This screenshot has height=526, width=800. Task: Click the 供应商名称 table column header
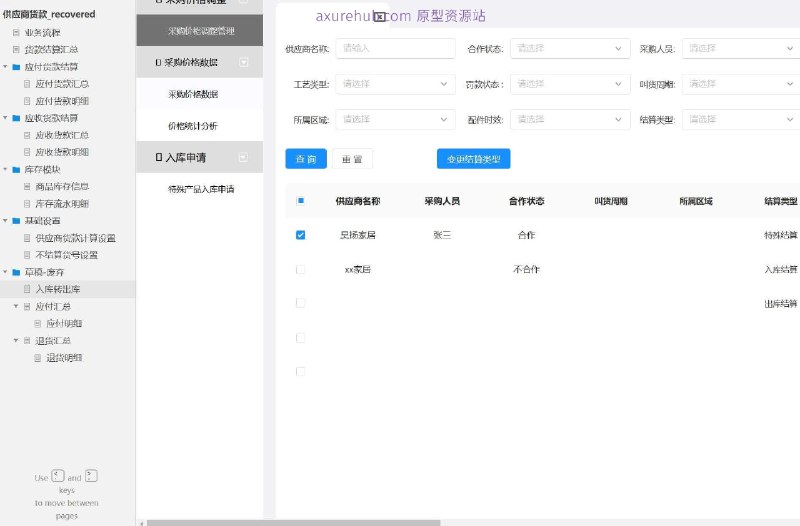tap(358, 202)
